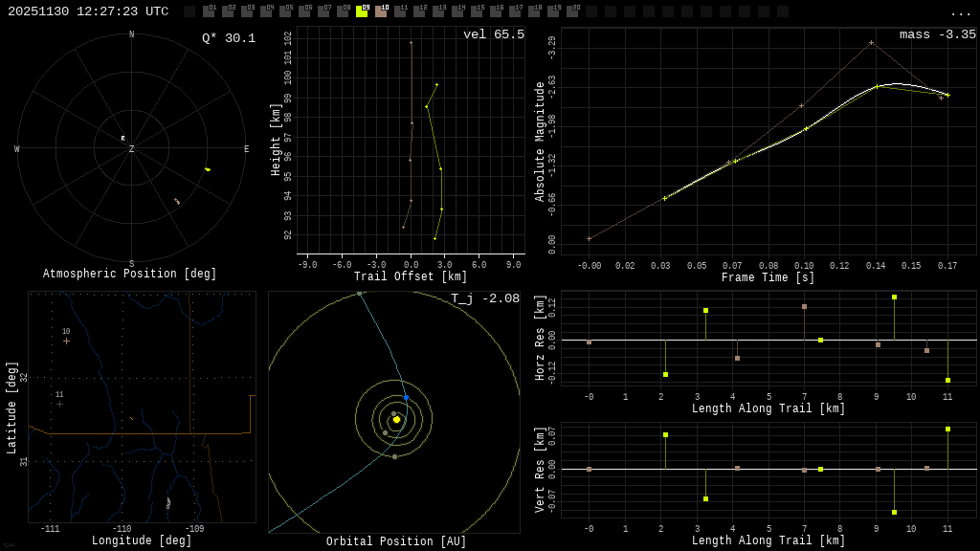Screen dimensions: 980x551
Task: Click the topmost peak point on magnitude plot
Action: coord(871,42)
